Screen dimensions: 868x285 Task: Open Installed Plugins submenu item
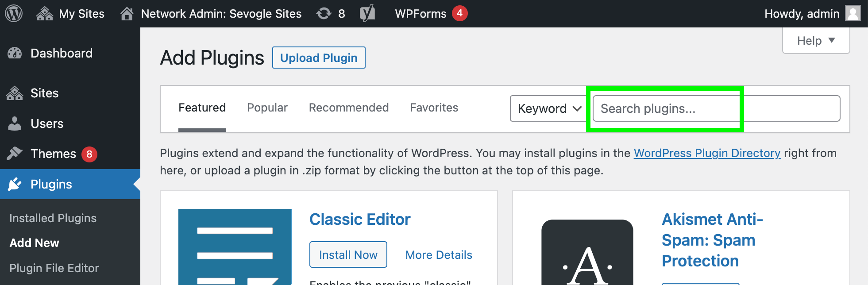coord(53,218)
